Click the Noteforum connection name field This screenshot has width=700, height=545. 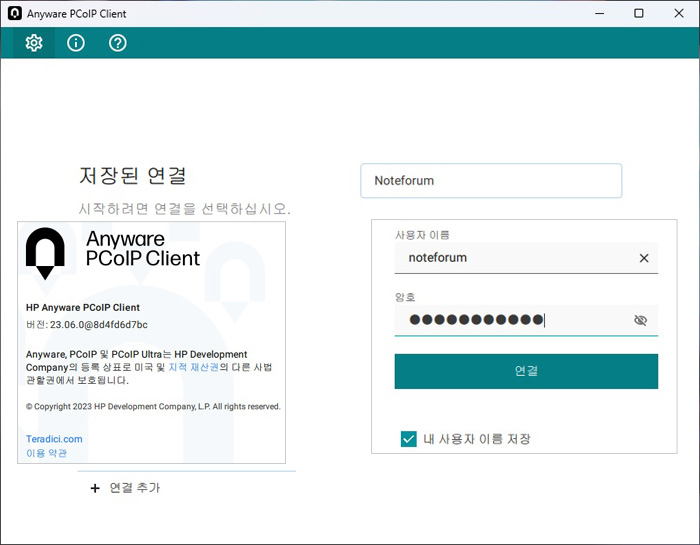pyautogui.click(x=491, y=181)
